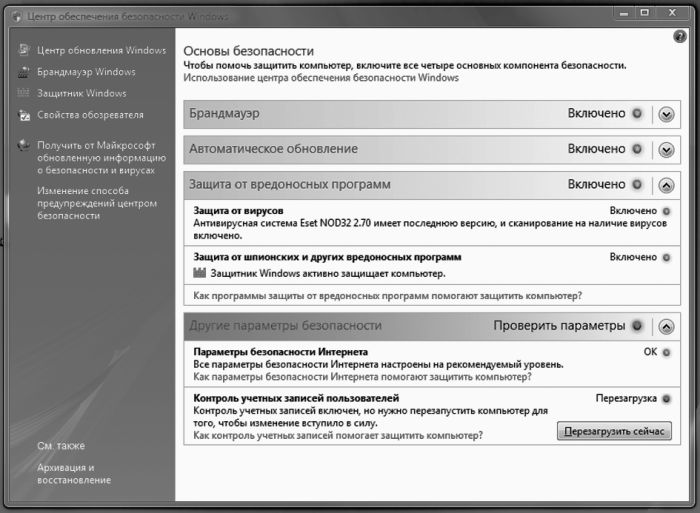Click the Windows Firewall icon in sidebar

click(x=24, y=72)
